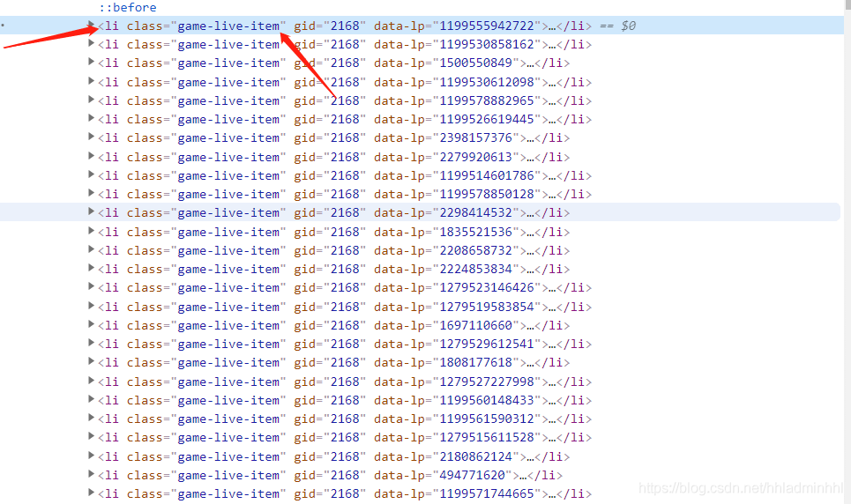Expand the li node with data-lp 494771620
The width and height of the screenshot is (851, 504).
point(91,474)
